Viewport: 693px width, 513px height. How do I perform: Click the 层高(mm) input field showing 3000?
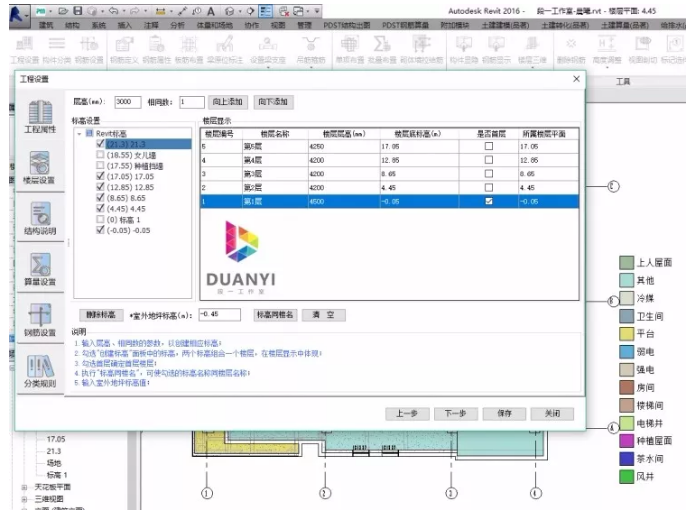tap(127, 102)
